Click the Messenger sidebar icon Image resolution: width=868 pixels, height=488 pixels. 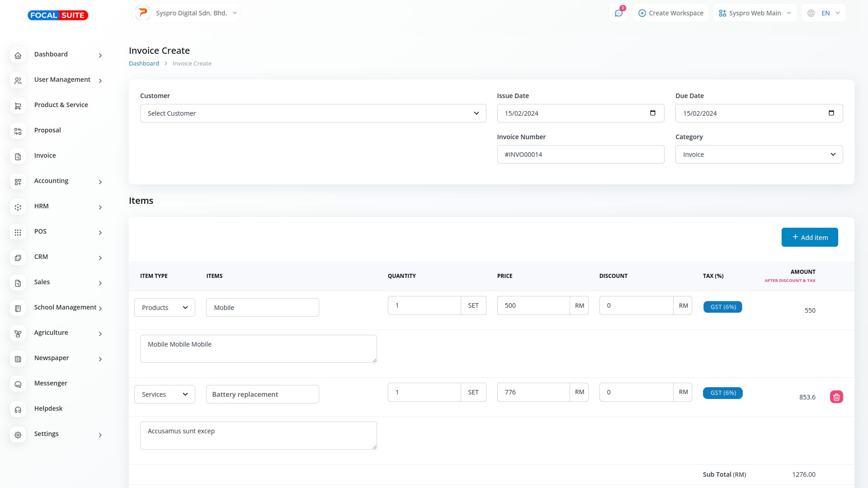tap(18, 385)
